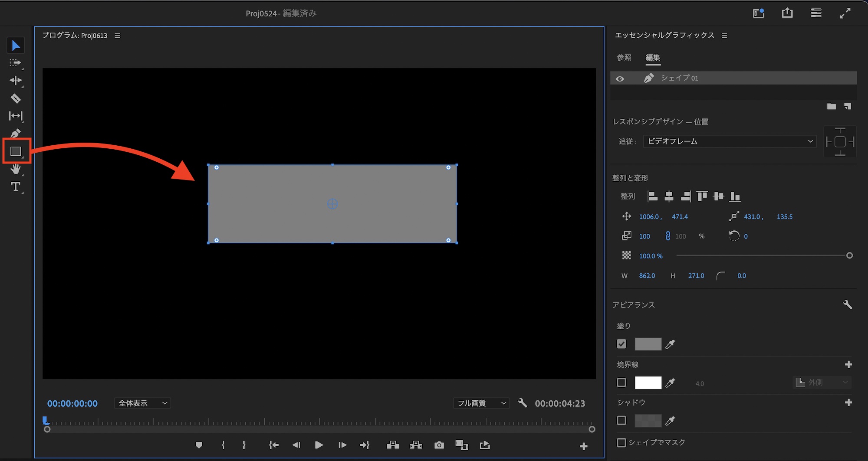The image size is (868, 461).
Task: Click the align left icon
Action: (x=652, y=196)
